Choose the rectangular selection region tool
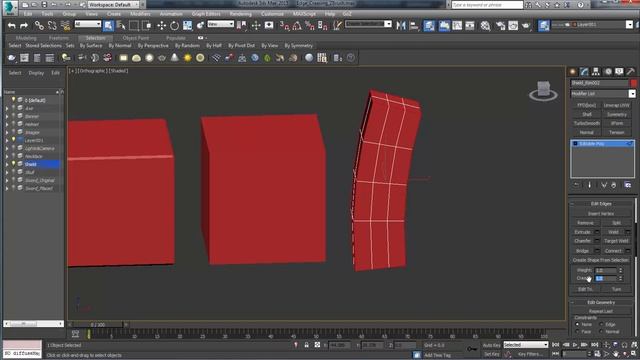This screenshot has width=640, height=360. click(133, 26)
